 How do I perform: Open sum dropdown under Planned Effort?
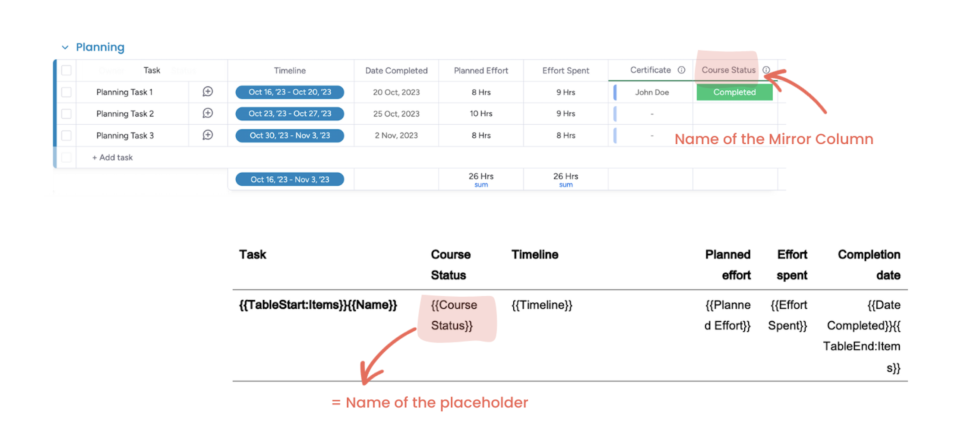pos(481,185)
